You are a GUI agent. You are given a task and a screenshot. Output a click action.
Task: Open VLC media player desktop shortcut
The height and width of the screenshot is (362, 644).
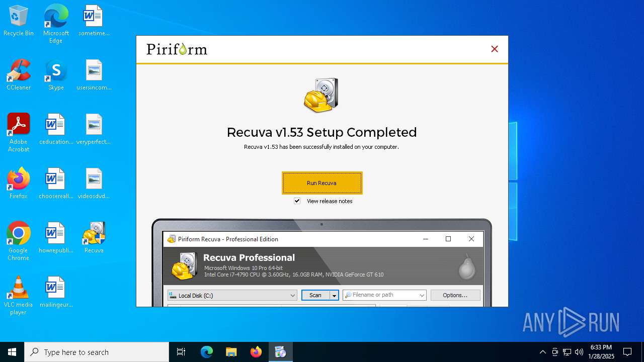19,295
